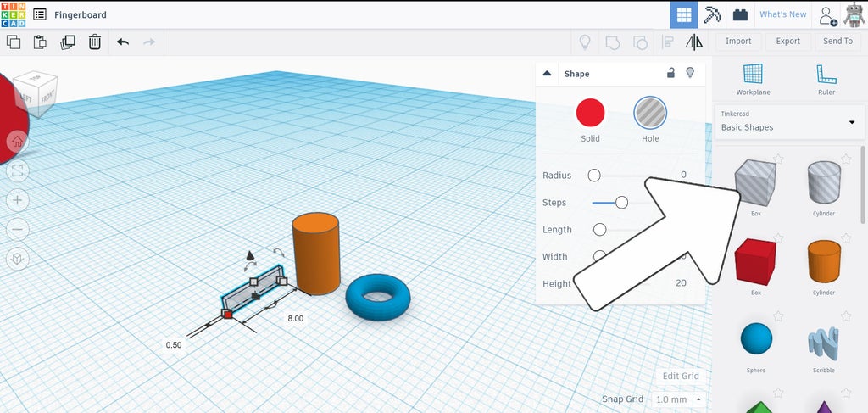
Task: Click the Align tool icon
Action: tap(668, 42)
